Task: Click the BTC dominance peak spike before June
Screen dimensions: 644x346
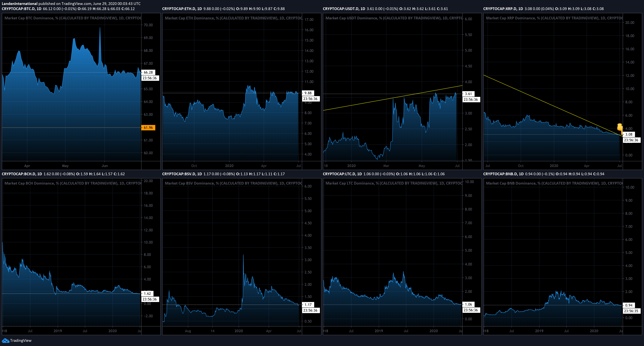Action: [x=100, y=28]
